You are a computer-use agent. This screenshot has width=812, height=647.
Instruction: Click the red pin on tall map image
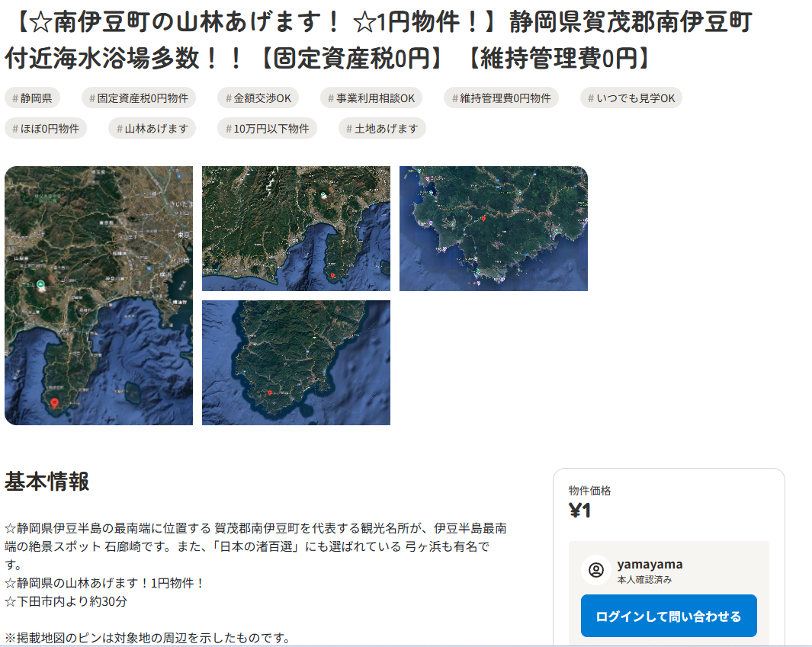pos(54,402)
